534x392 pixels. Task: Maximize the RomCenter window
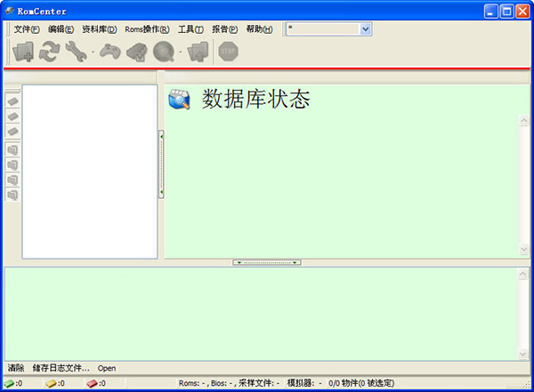pyautogui.click(x=506, y=12)
